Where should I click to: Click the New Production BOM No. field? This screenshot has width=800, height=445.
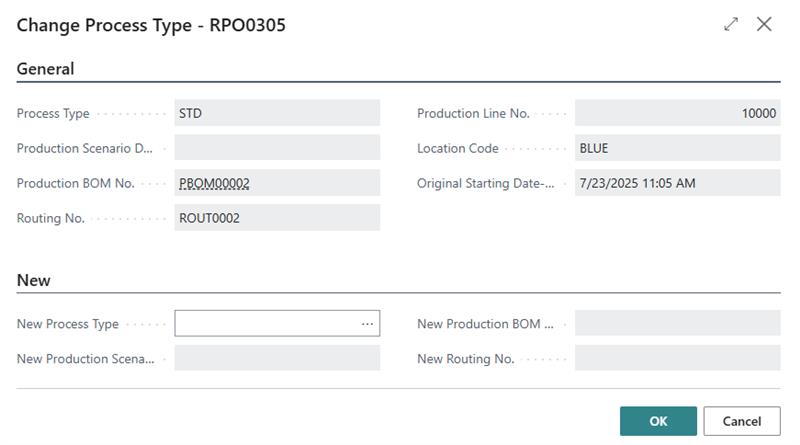[x=677, y=324]
